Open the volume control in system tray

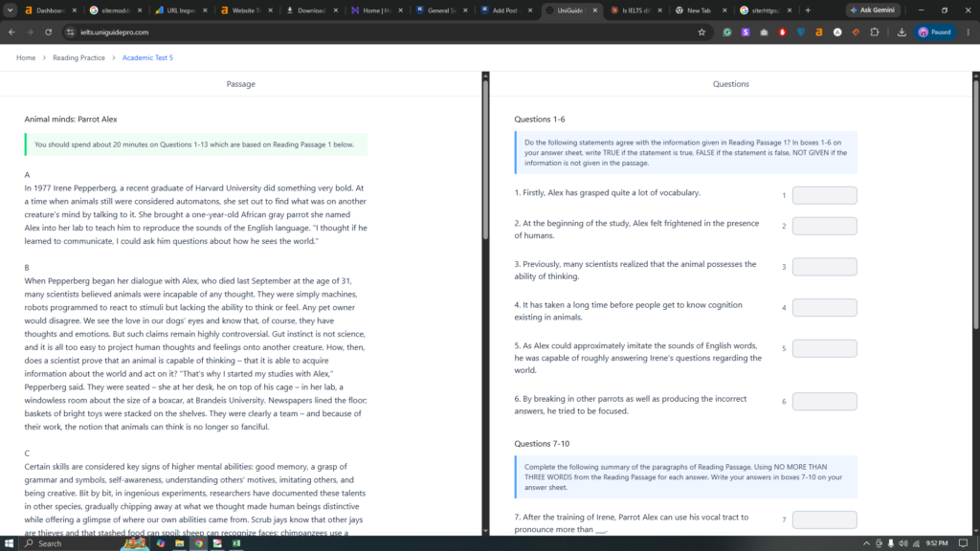(902, 543)
